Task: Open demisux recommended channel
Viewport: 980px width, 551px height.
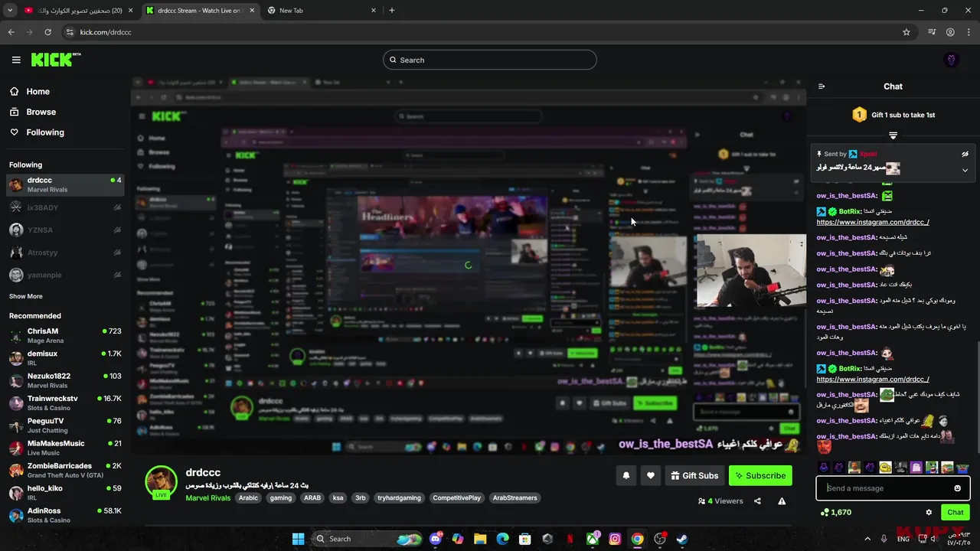Action: click(64, 358)
